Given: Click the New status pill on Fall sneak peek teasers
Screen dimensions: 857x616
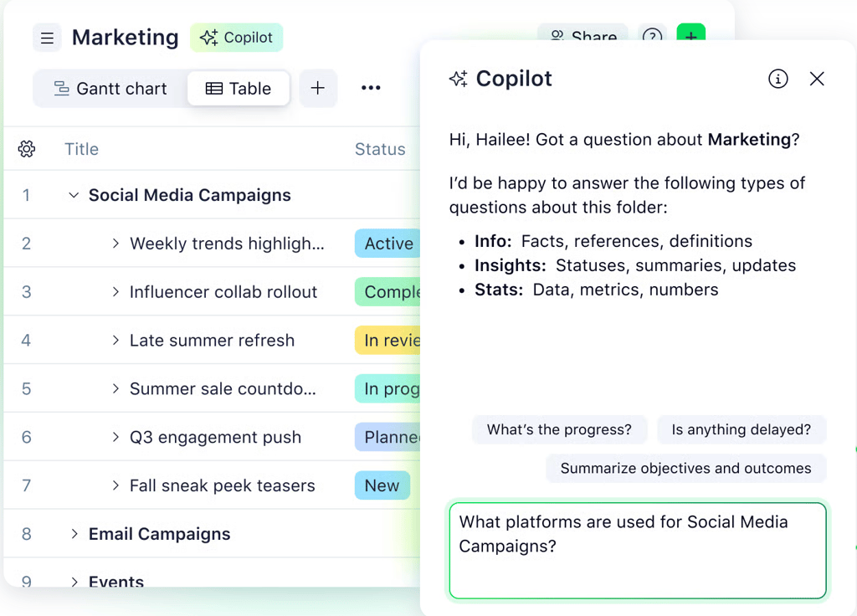Looking at the screenshot, I should point(382,485).
